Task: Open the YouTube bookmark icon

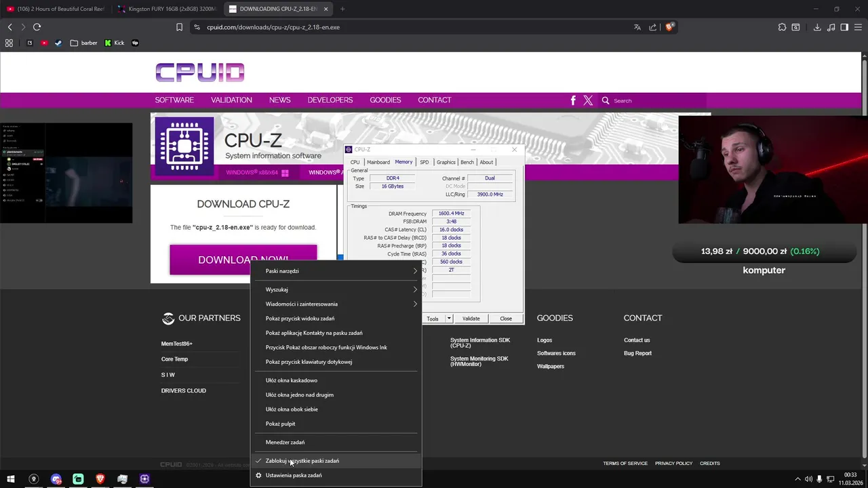Action: click(x=44, y=43)
